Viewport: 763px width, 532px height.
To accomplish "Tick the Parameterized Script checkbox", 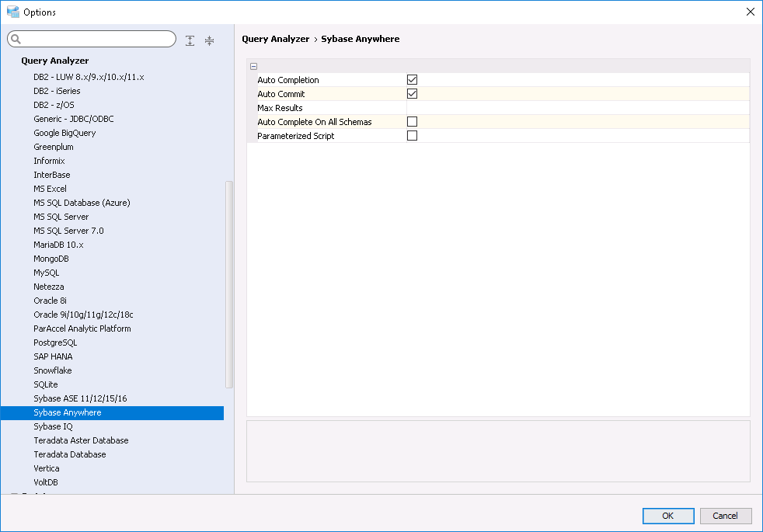I will (413, 135).
